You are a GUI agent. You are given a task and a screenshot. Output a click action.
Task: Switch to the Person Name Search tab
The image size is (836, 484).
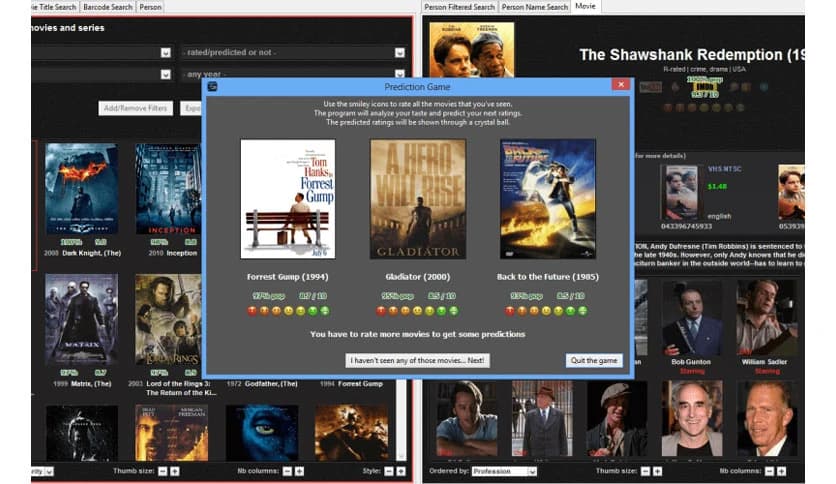(x=535, y=7)
